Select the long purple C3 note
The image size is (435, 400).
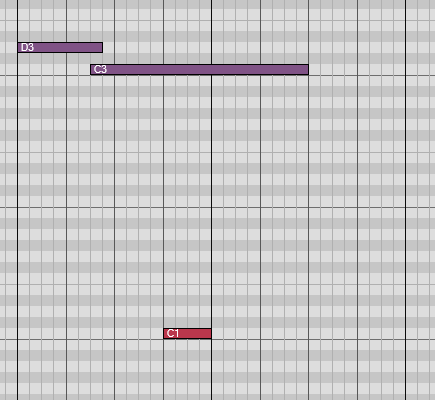tap(199, 69)
